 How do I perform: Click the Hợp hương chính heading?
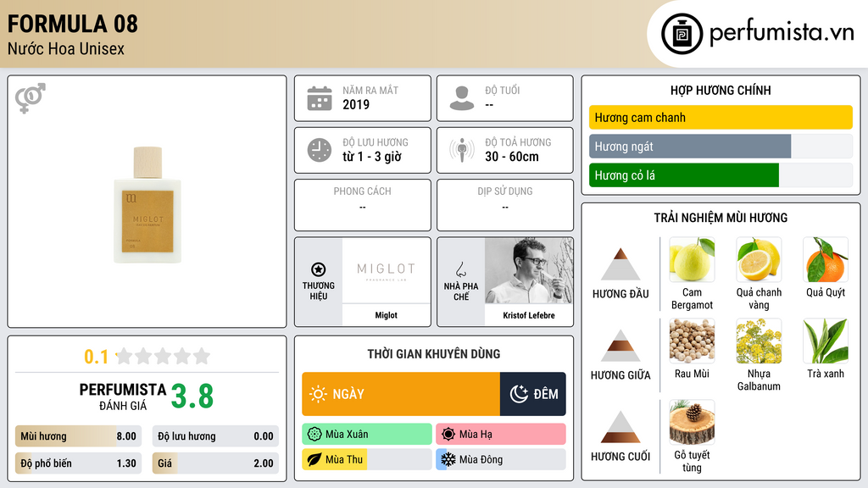coord(721,90)
